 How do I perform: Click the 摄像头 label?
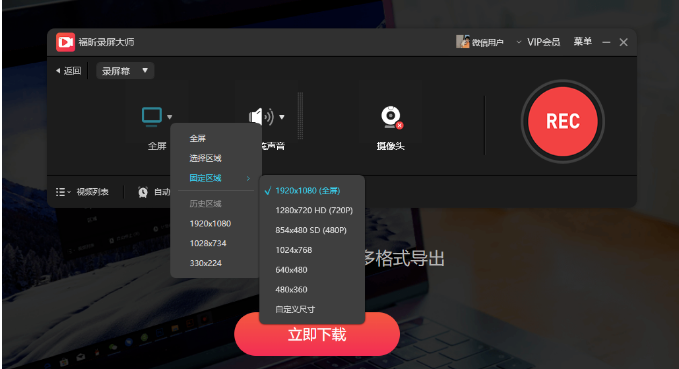coord(391,146)
